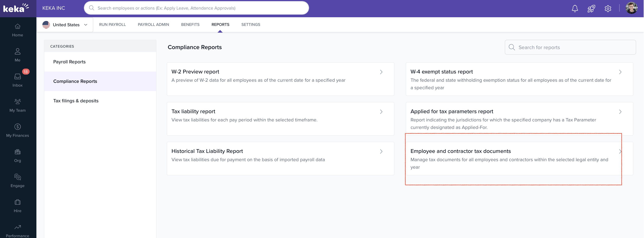Select Tax filings & deposits category
The height and width of the screenshot is (238, 644).
pos(76,101)
